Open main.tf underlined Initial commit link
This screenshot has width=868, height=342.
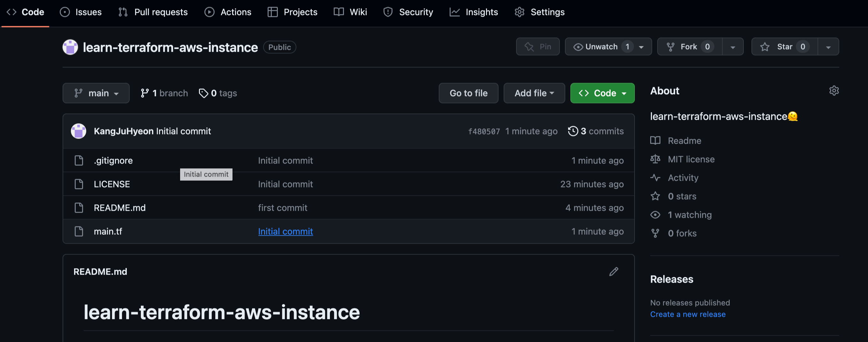pos(286,231)
